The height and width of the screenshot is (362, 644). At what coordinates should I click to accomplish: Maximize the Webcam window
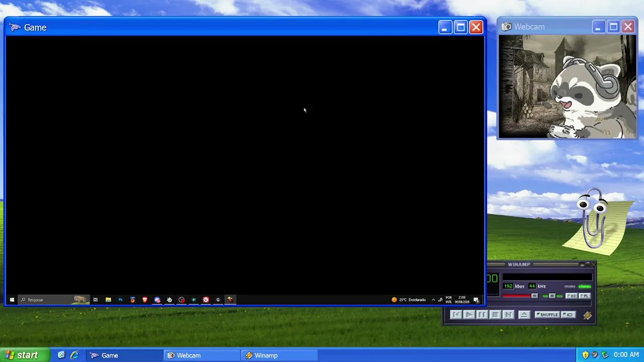point(613,27)
